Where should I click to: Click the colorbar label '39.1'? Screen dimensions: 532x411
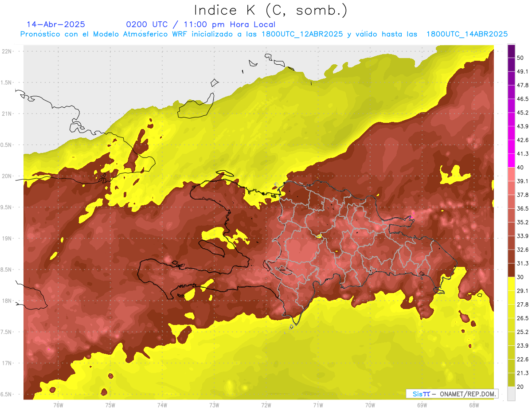click(523, 181)
